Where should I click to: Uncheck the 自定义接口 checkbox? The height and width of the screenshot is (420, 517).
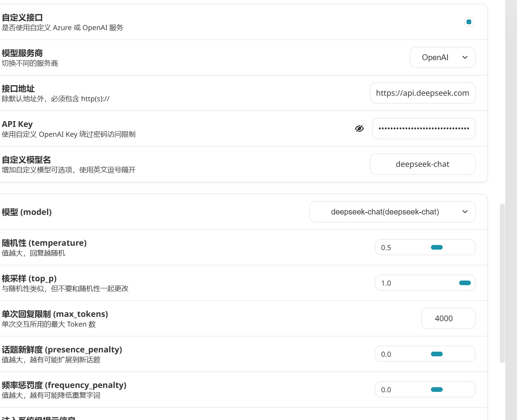[469, 22]
